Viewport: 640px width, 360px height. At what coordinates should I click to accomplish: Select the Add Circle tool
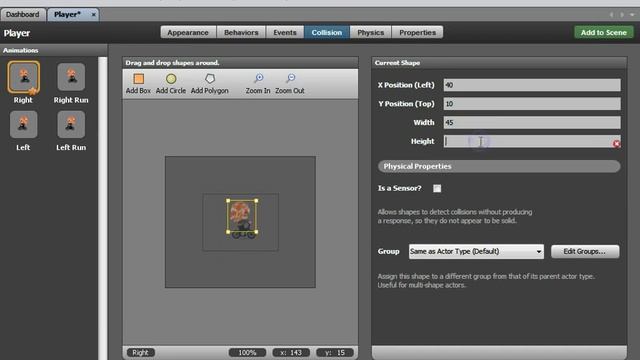click(x=171, y=83)
